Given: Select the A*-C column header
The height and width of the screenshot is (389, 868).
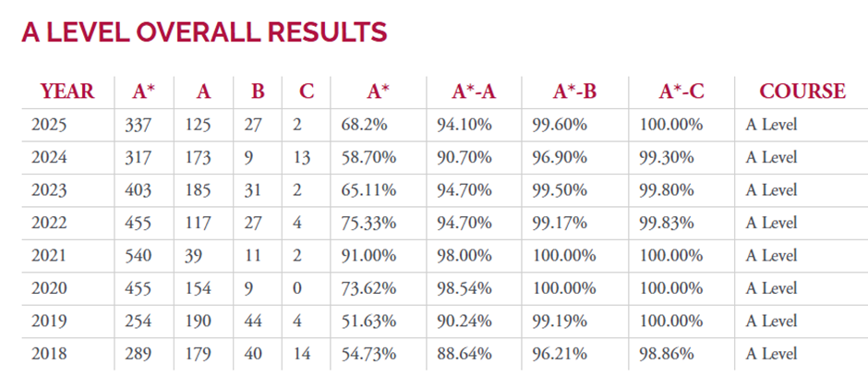Looking at the screenshot, I should coord(681,91).
